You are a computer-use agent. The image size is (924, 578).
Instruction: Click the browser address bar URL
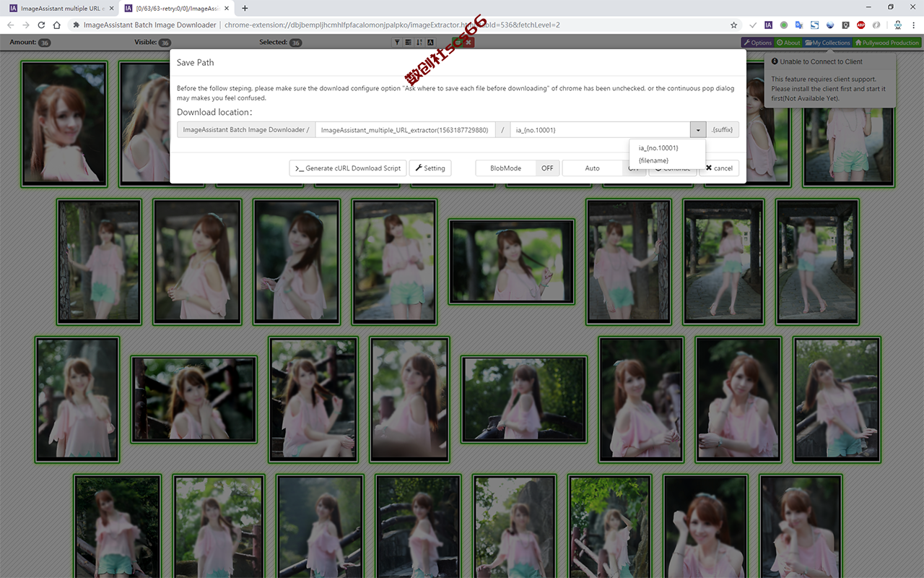[x=392, y=25]
